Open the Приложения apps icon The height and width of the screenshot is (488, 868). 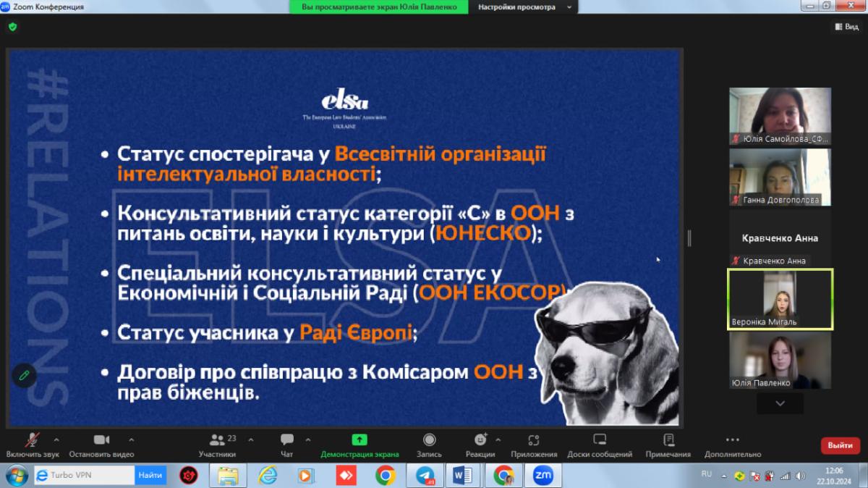[x=534, y=440]
